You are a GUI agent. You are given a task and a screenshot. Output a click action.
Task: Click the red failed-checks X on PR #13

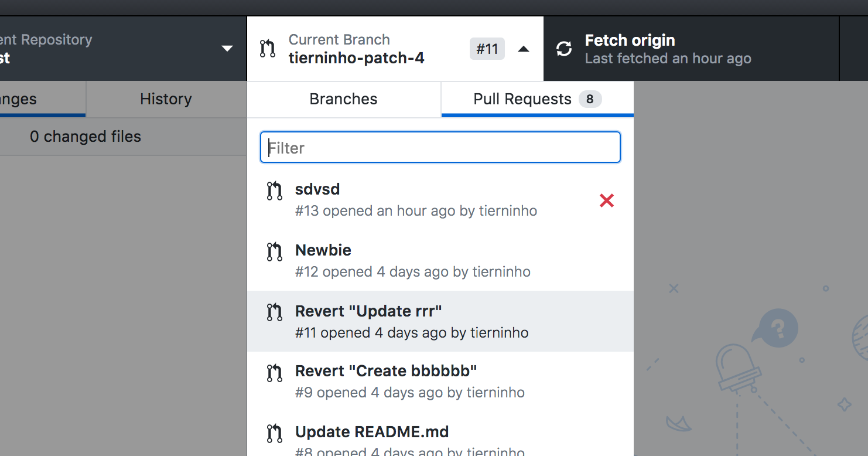(606, 200)
